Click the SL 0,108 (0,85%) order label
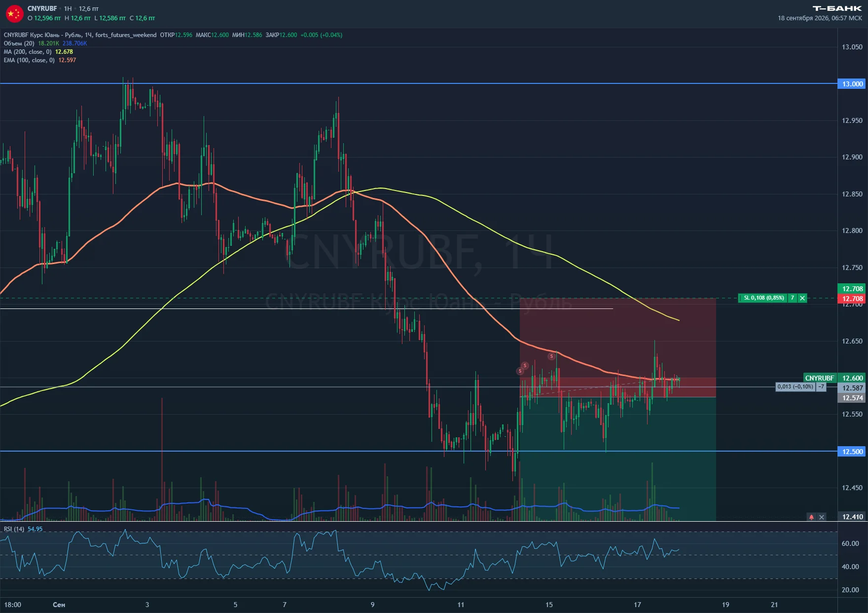The image size is (868, 613). [763, 298]
